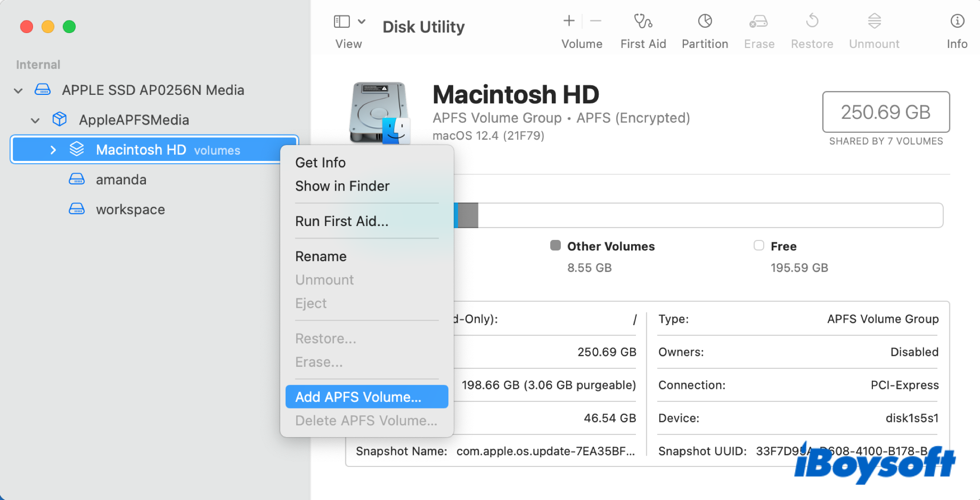Open the Partition pie chart tool
Viewport: 980px width, 500px height.
704,22
